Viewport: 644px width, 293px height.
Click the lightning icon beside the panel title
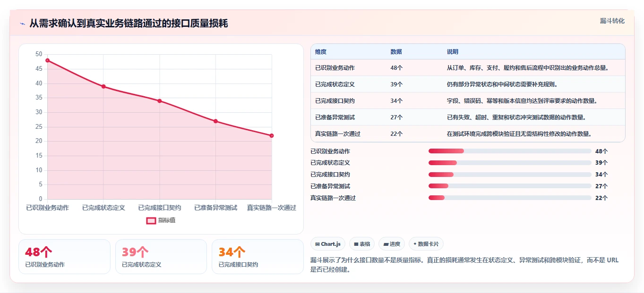coord(22,24)
